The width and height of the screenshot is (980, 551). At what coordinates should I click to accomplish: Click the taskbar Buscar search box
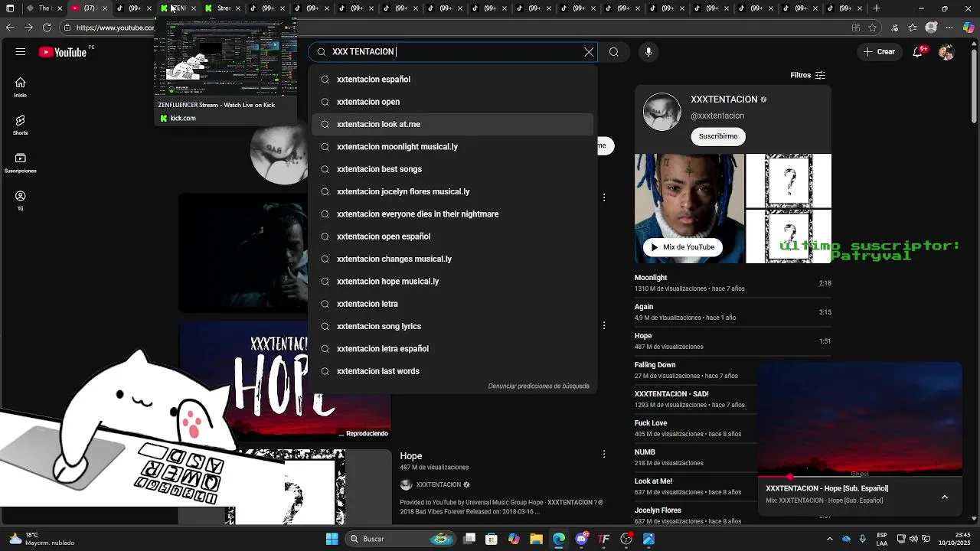402,539
